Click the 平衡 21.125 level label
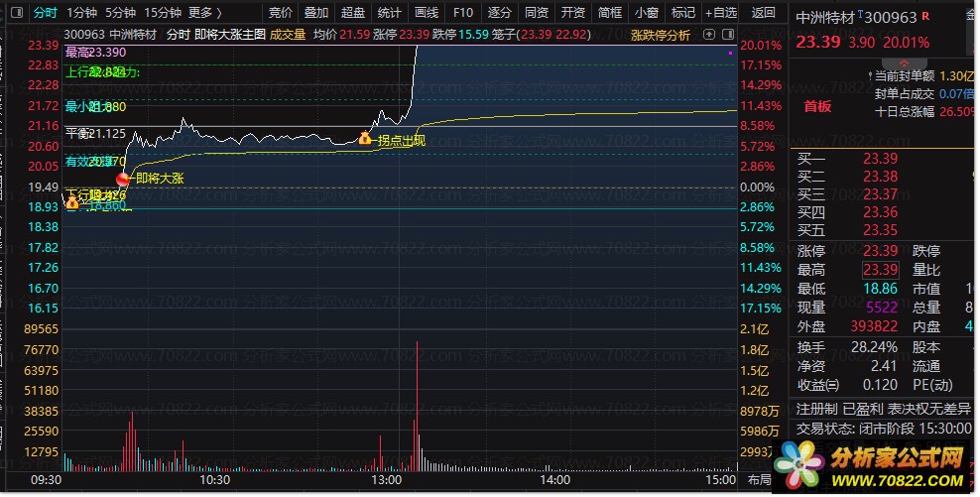The width and height of the screenshot is (980, 497). (x=95, y=134)
